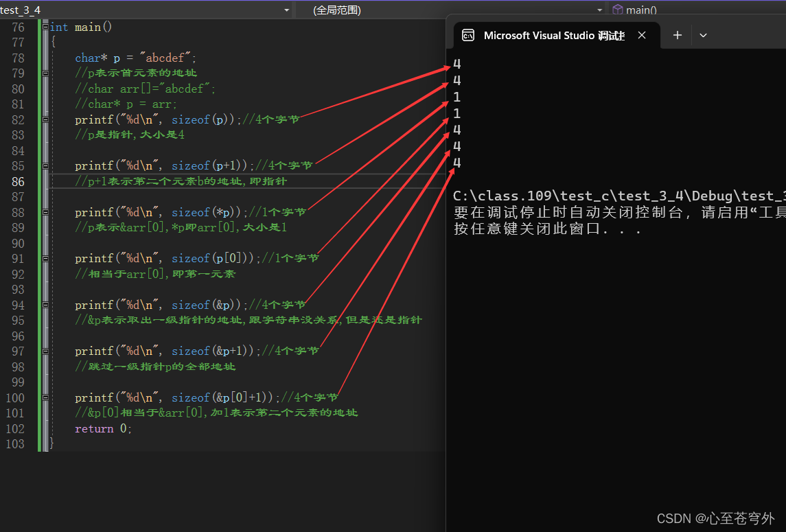Screen dimensions: 786x532
Task: Collapse outlining region at line 91
Action: [x=45, y=259]
